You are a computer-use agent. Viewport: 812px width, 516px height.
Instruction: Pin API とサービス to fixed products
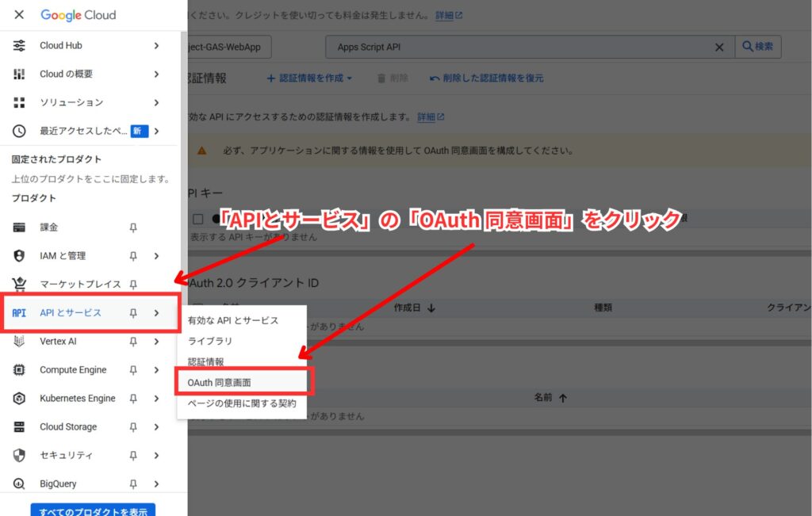pyautogui.click(x=133, y=313)
